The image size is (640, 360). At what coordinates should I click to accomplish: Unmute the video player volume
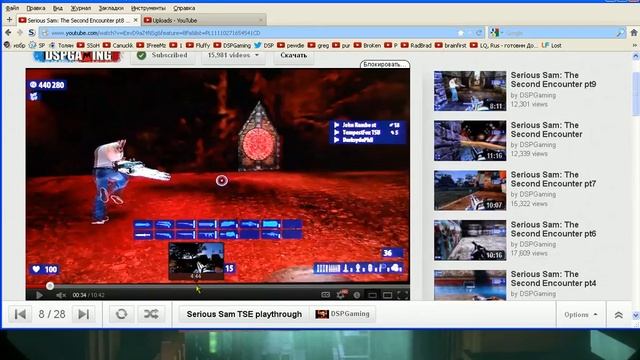click(x=61, y=295)
